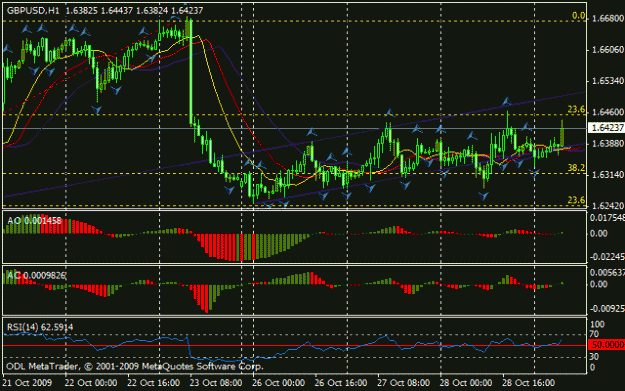Viewport: 625px width, 391px height.
Task: Click the 1.63140 price scale value
Action: click(607, 175)
